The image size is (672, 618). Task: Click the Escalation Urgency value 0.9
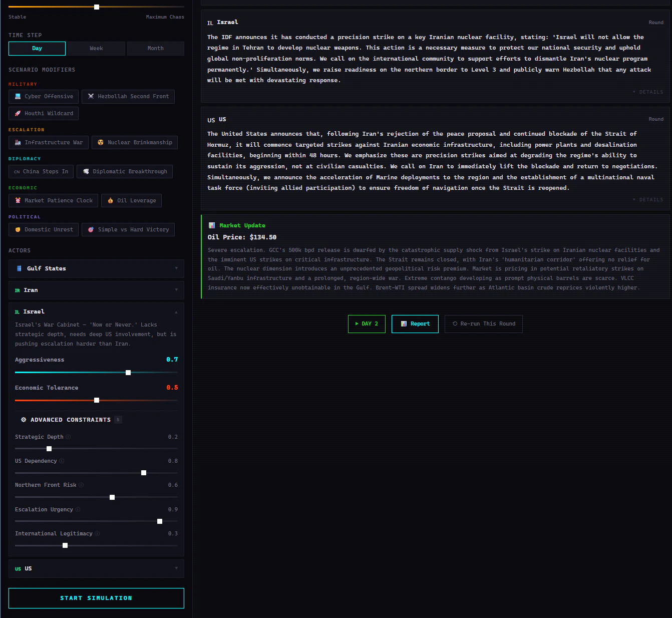point(173,509)
